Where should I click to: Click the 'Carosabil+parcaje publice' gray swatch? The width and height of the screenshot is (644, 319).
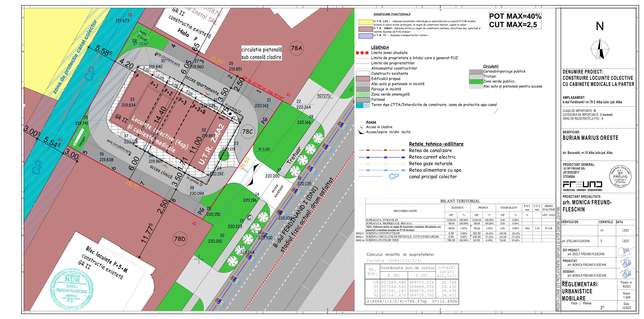(476, 72)
